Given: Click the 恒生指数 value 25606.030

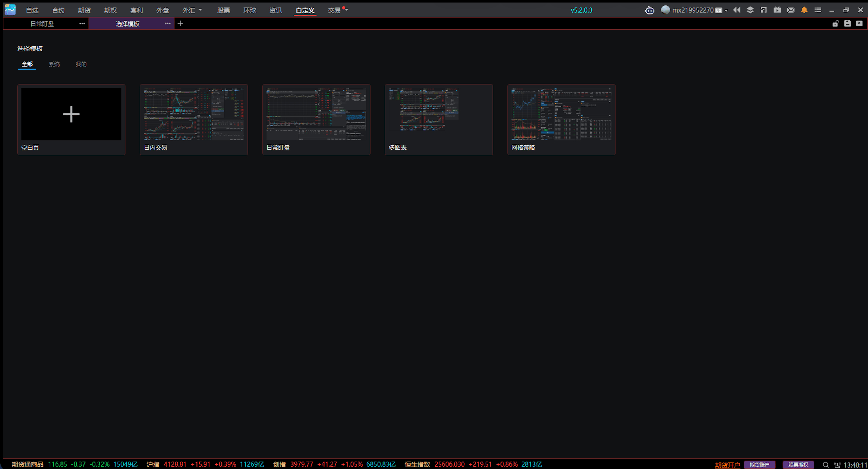Looking at the screenshot, I should (449, 464).
